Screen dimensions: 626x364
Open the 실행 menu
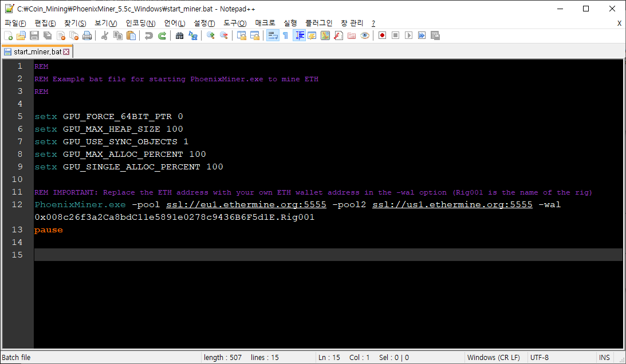[x=290, y=23]
